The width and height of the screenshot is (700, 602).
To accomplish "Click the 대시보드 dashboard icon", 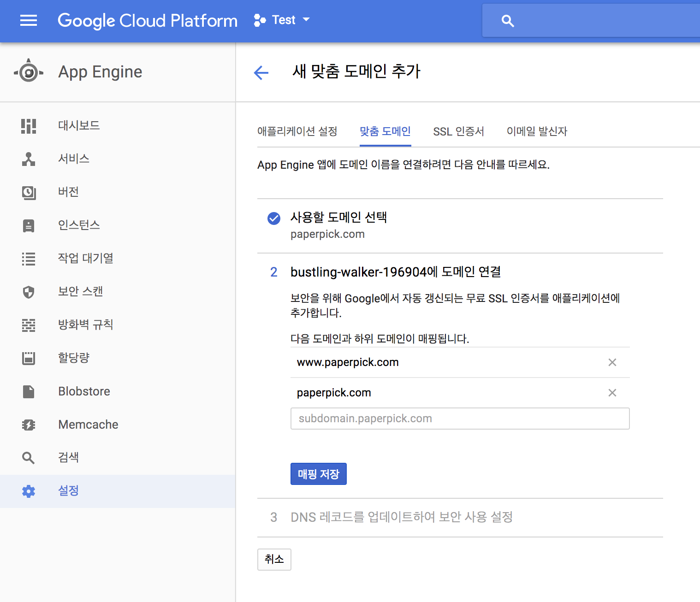I will [29, 126].
